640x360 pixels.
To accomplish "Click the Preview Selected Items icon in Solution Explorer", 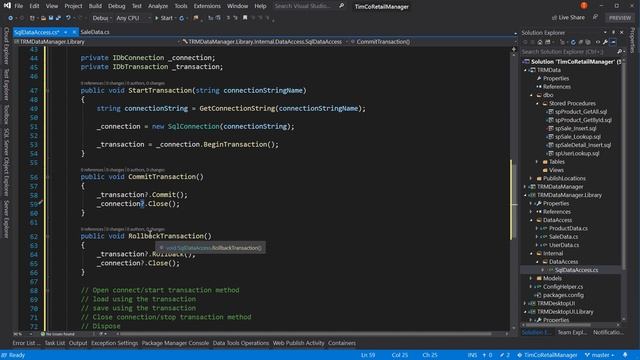I will 613,42.
